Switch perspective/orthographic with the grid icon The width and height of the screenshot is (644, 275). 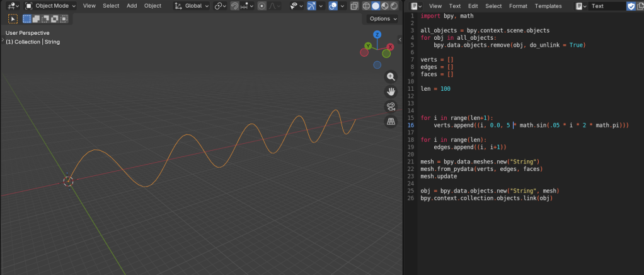(x=391, y=121)
